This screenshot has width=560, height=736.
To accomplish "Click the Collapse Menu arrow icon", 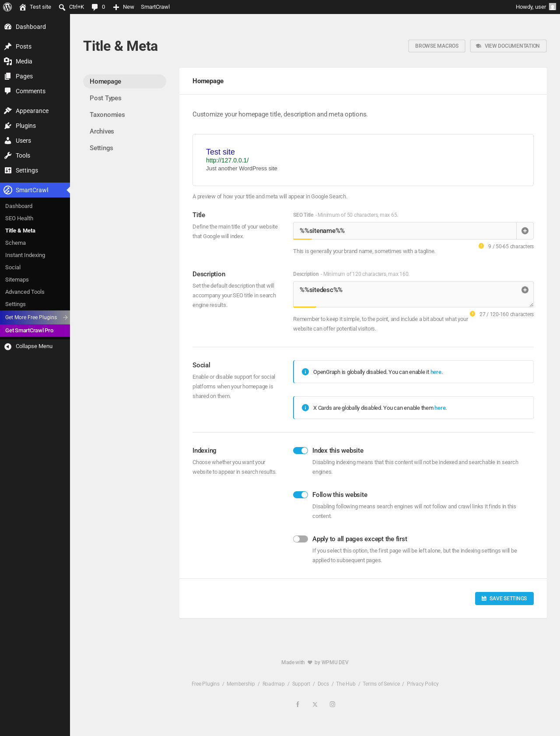I will click(8, 346).
